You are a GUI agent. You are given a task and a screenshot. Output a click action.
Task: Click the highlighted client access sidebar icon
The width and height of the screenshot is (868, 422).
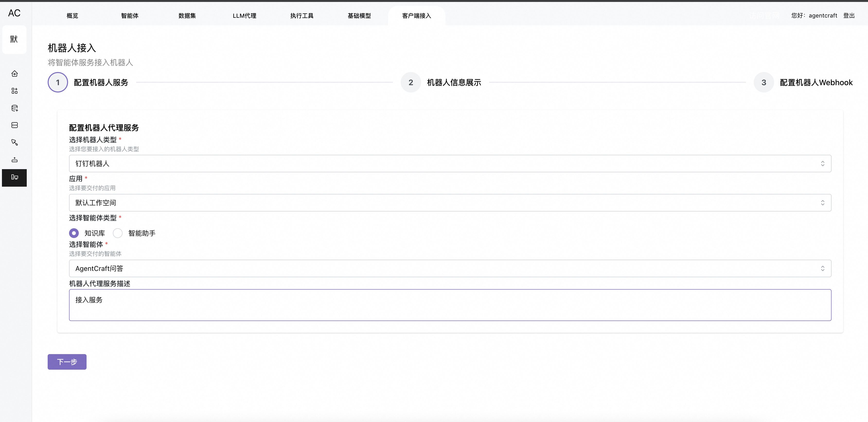(15, 177)
